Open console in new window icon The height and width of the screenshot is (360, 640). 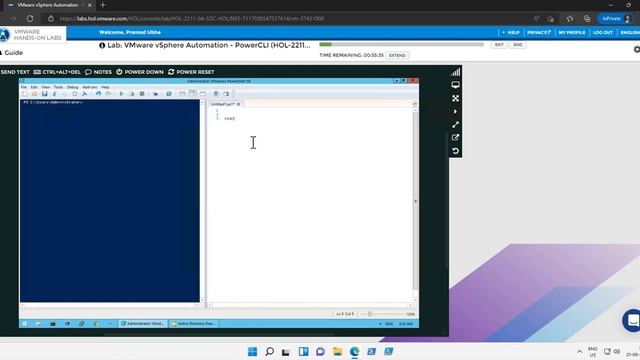456,138
